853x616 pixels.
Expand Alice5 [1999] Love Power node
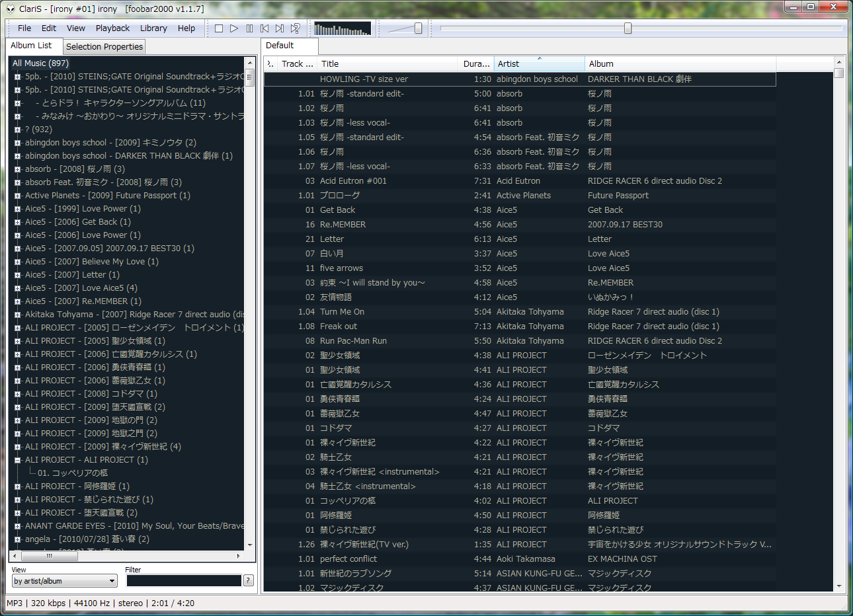click(x=18, y=209)
